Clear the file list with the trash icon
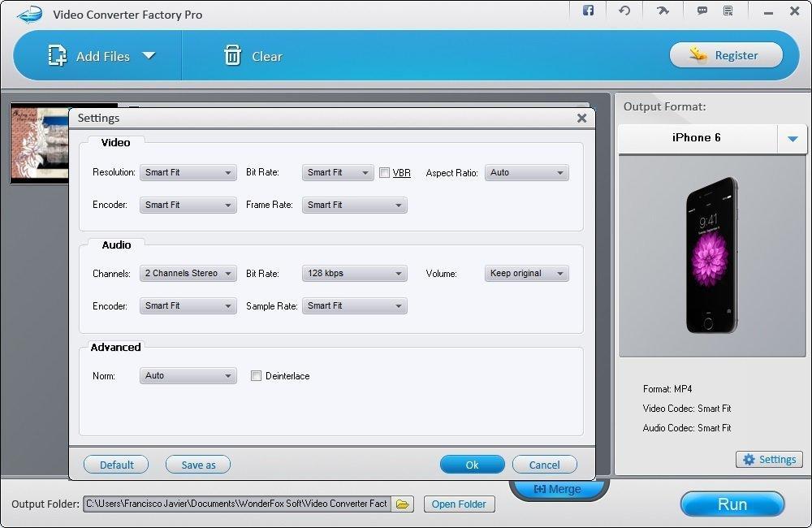The width and height of the screenshot is (812, 528). 233,55
